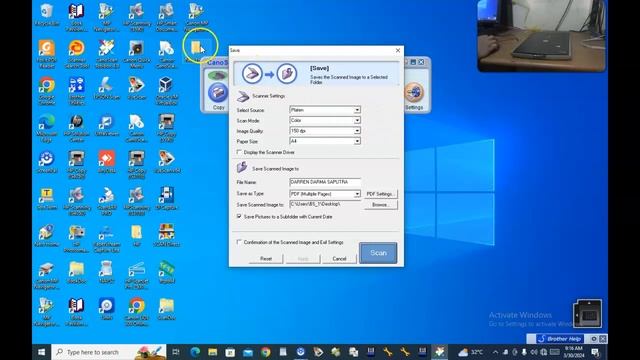Select the Recycle Bin desktop icon
This screenshot has height=360, width=640.
pyautogui.click(x=47, y=14)
